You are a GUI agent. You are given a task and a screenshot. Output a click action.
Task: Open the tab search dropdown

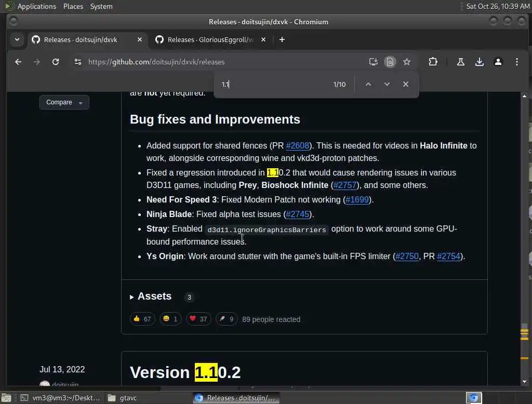(x=17, y=39)
